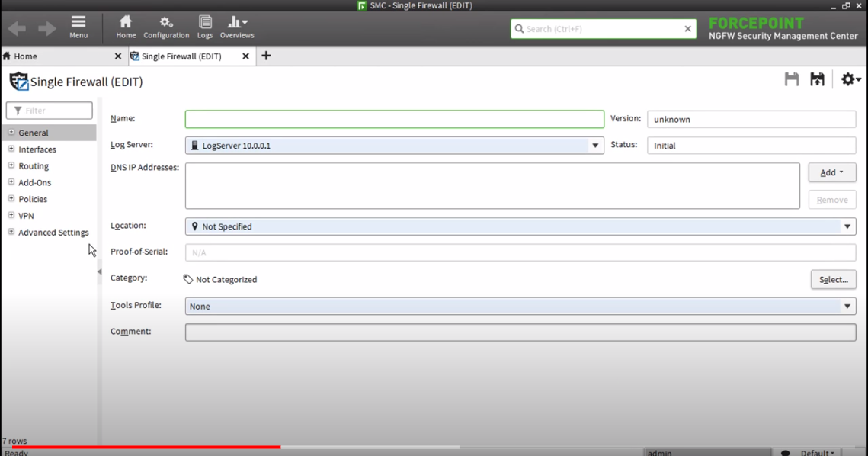The width and height of the screenshot is (868, 456).
Task: Open a new tab with plus
Action: click(266, 56)
